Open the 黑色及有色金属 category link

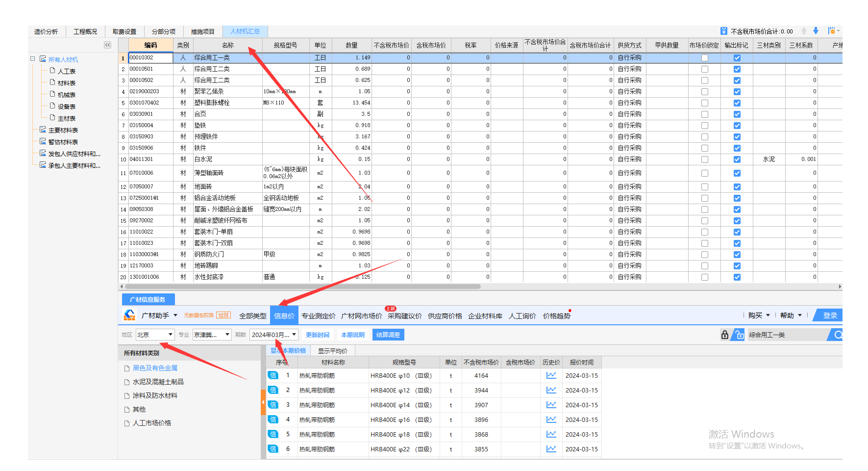[155, 368]
